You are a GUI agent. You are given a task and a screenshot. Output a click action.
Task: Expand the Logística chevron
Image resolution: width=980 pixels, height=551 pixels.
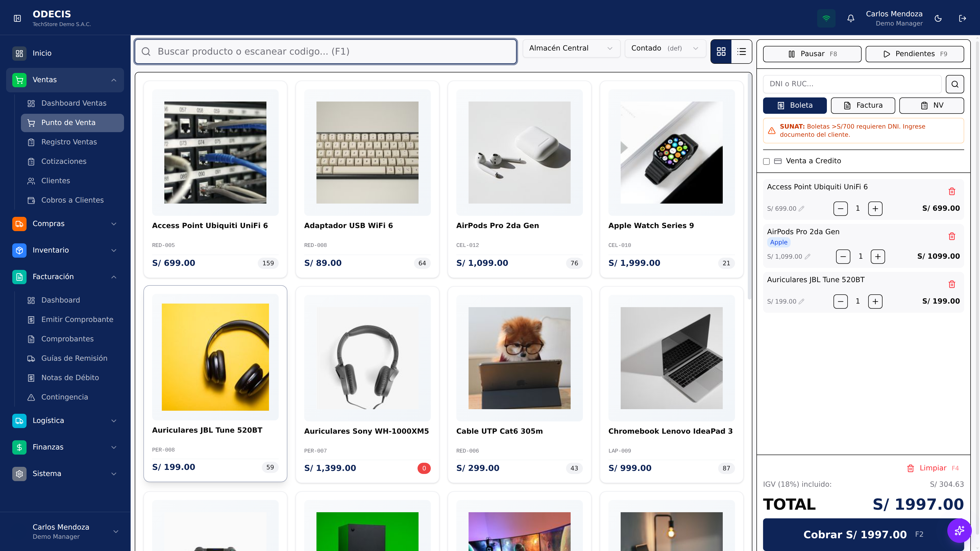pos(114,421)
